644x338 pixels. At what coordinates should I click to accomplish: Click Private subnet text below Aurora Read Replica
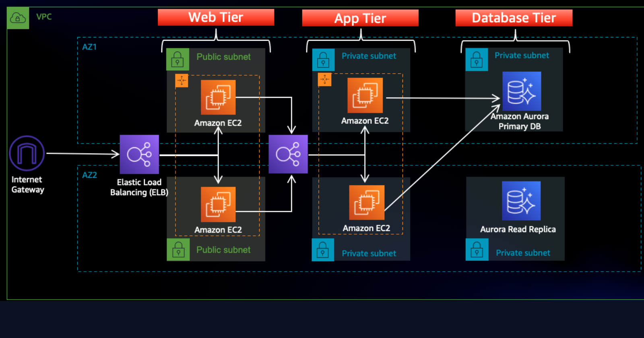pyautogui.click(x=523, y=253)
